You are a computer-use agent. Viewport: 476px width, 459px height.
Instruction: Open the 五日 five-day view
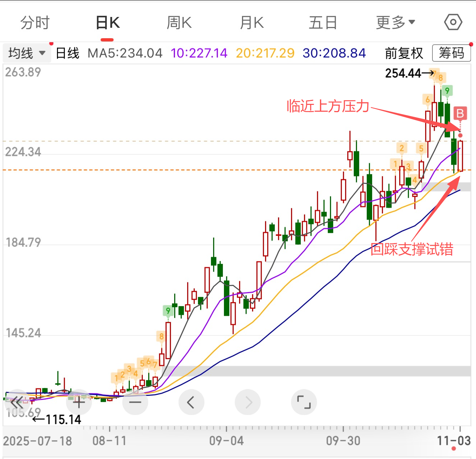point(323,23)
